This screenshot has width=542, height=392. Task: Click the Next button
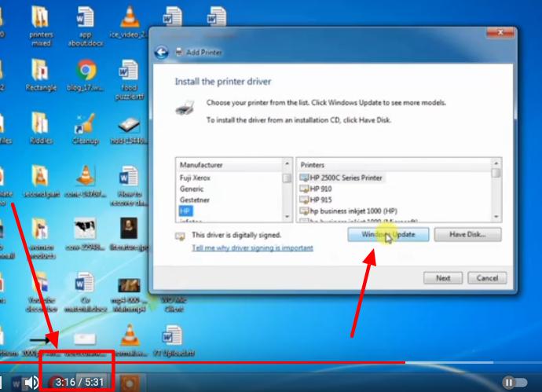443,278
